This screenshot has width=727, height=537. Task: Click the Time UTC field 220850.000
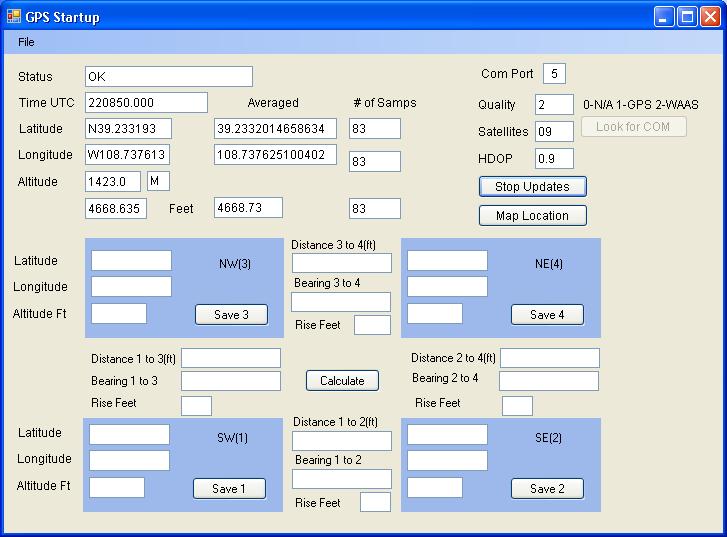[x=146, y=102]
